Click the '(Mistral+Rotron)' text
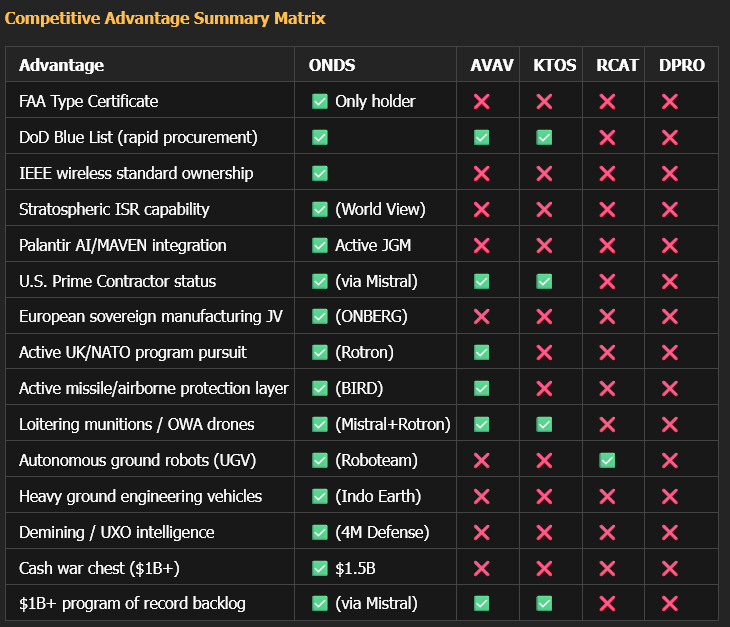The image size is (730, 627). pyautogui.click(x=393, y=424)
